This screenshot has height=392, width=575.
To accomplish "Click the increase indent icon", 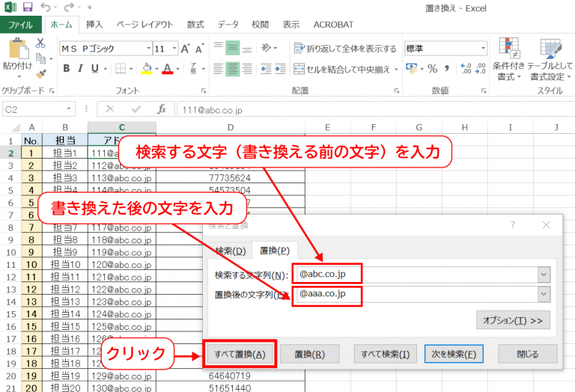I will (280, 69).
